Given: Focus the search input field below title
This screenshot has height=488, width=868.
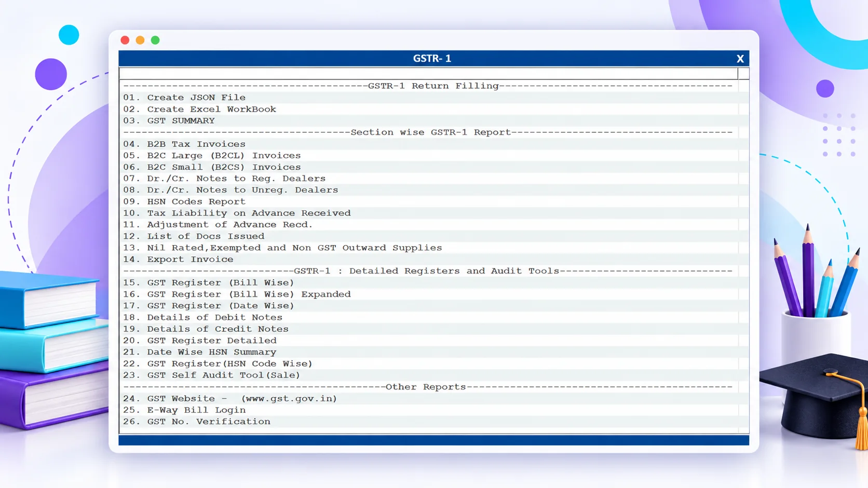Looking at the screenshot, I should (428, 73).
